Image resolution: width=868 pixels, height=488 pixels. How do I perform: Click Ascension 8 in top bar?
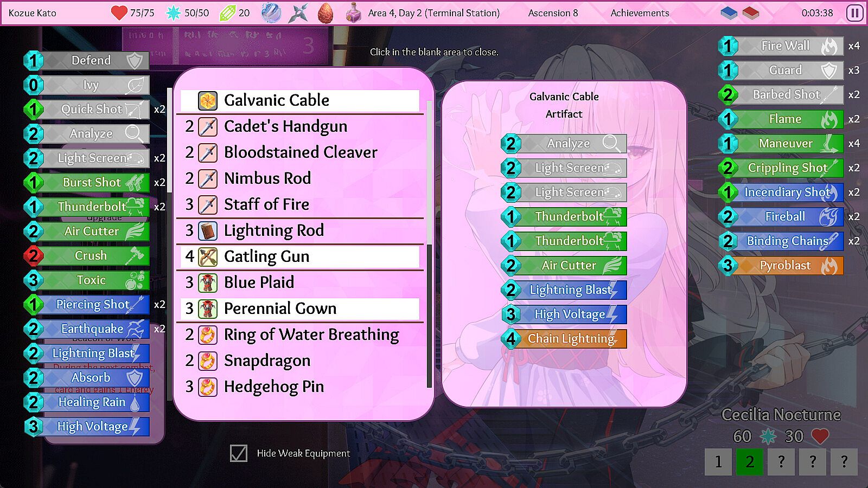553,12
